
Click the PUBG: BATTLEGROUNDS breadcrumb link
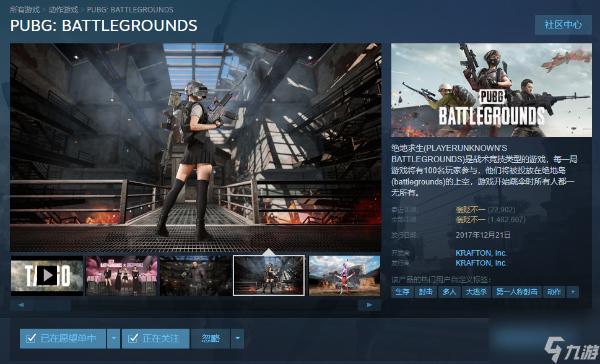click(x=130, y=9)
